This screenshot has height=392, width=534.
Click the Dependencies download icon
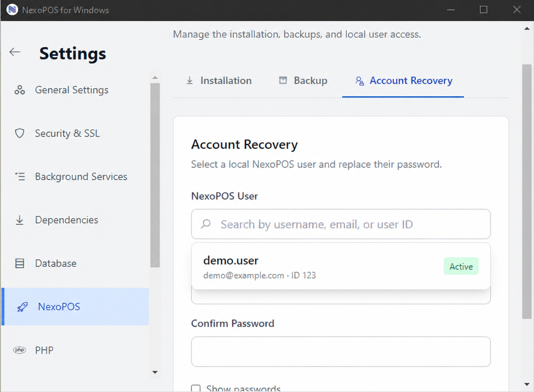[20, 220]
